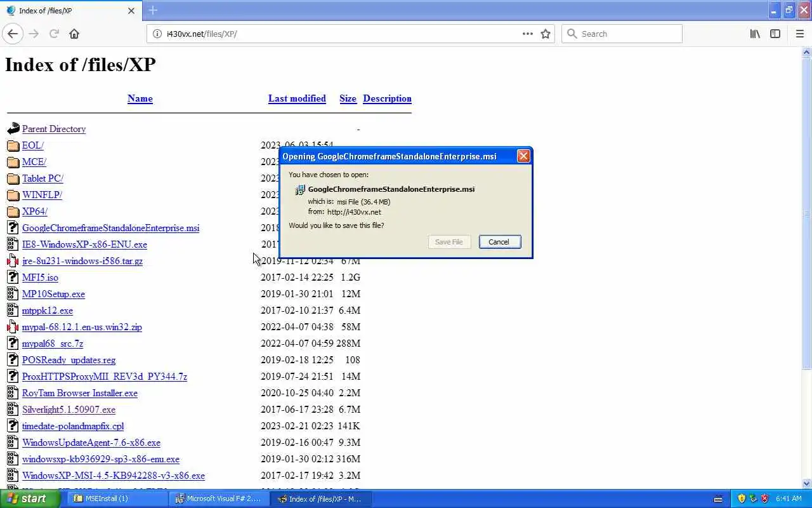Click the XP64 folder icon
812x508 pixels.
click(x=13, y=211)
